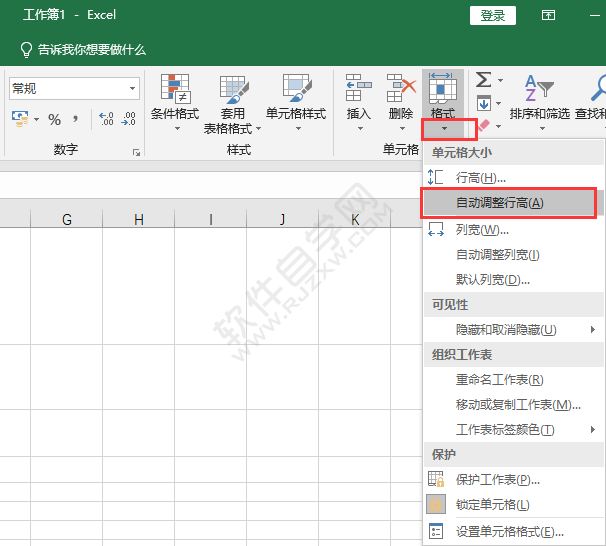
Task: Select Lock Cell (锁定单元格) menu item
Action: [x=514, y=504]
